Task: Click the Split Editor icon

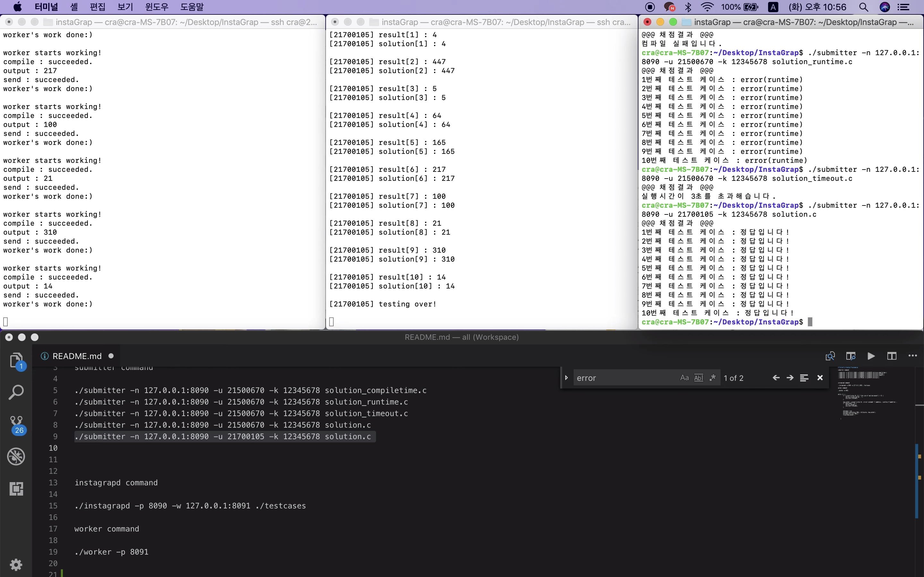Action: pyautogui.click(x=892, y=356)
